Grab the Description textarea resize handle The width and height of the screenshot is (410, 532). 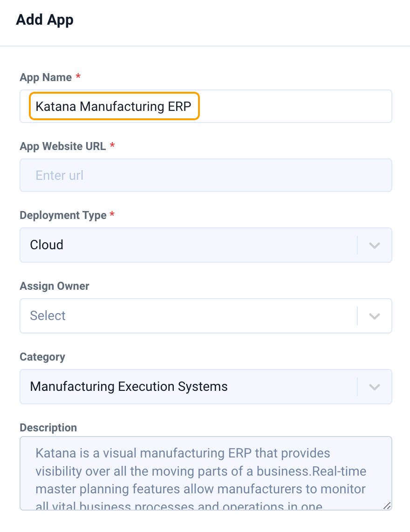point(387,505)
